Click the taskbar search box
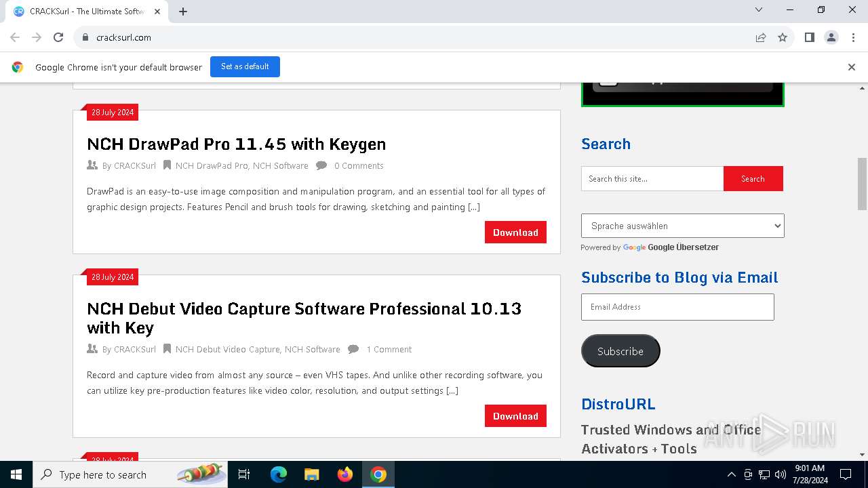 [x=130, y=474]
